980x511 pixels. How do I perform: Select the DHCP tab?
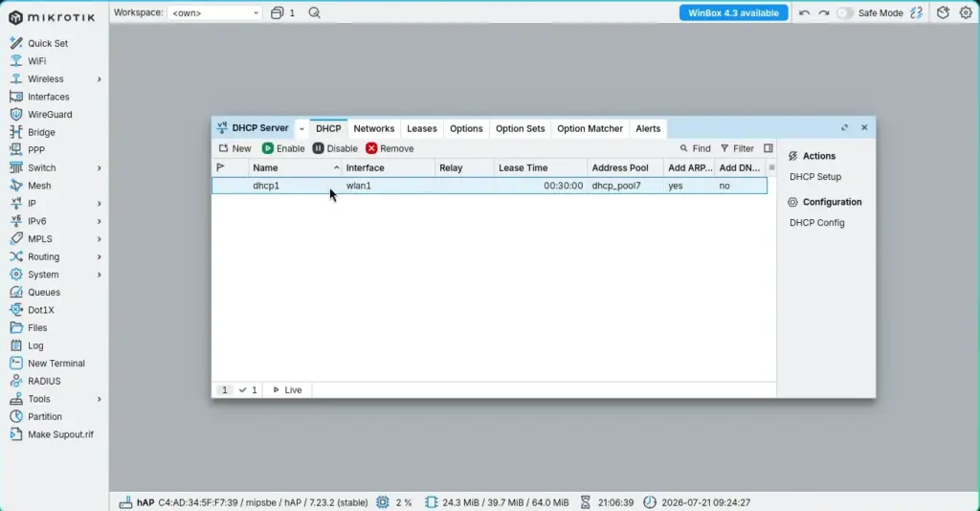(328, 128)
